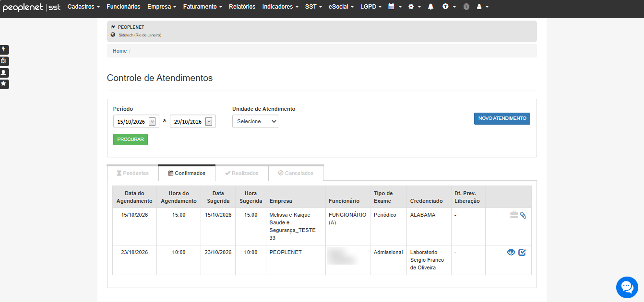644x302 pixels.
Task: View the Admissional appointment via eye icon
Action: point(511,252)
